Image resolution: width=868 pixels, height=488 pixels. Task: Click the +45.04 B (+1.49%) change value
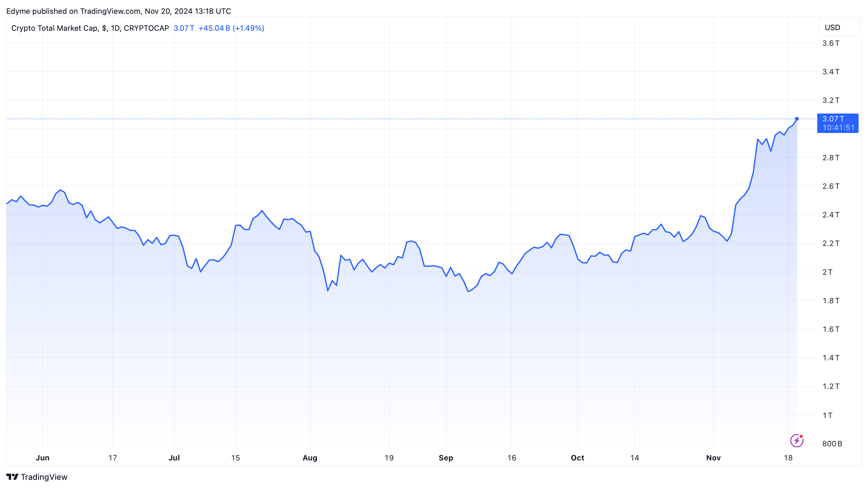231,28
